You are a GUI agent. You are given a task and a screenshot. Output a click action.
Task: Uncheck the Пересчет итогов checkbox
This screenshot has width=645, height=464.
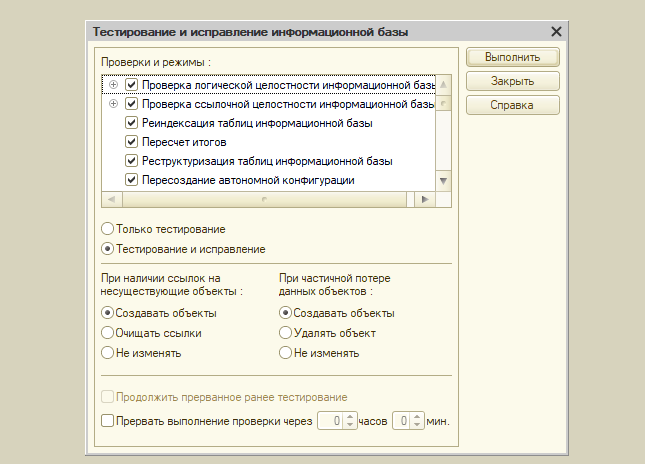click(131, 142)
